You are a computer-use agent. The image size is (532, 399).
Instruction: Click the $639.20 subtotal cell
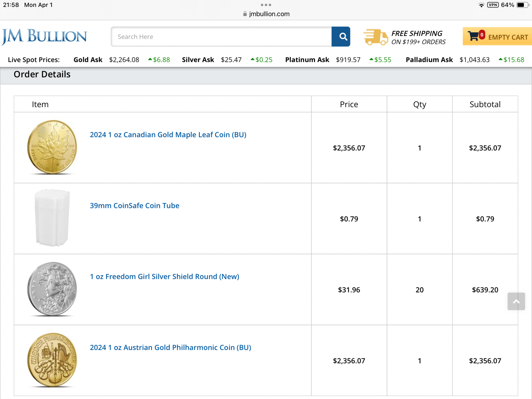tap(485, 290)
